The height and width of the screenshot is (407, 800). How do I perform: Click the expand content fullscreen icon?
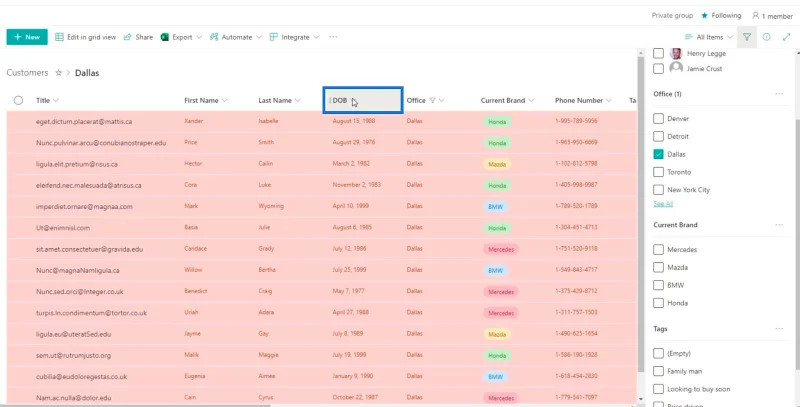pos(786,37)
